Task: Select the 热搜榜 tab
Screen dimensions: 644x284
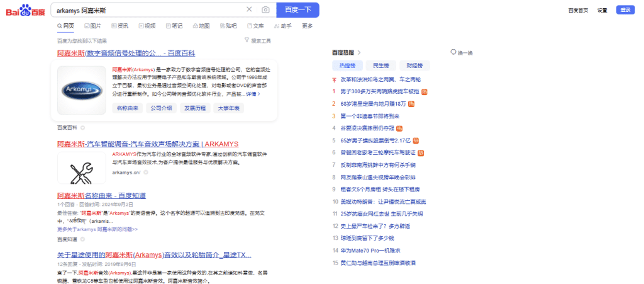Action: click(x=347, y=65)
